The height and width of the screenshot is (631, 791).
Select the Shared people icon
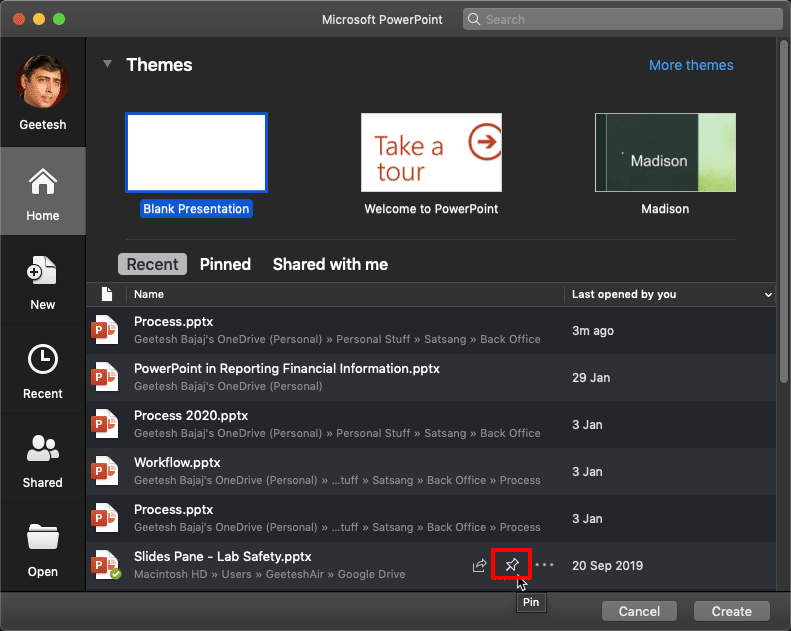pos(42,450)
